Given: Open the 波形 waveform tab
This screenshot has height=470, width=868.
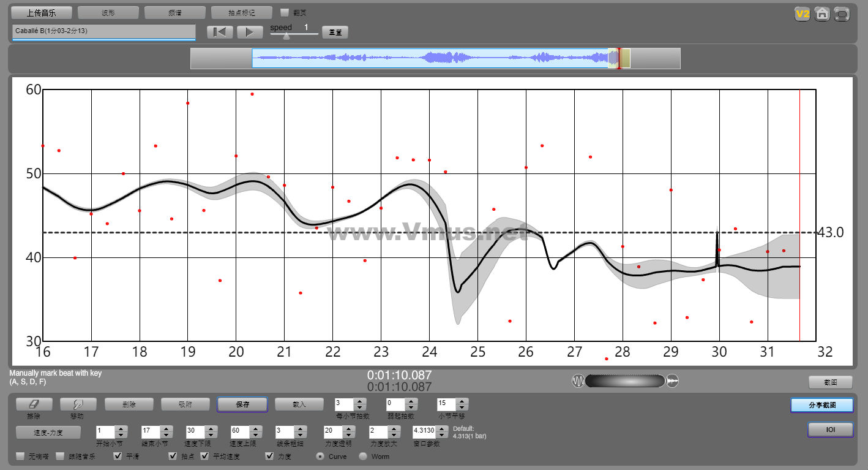Looking at the screenshot, I should click(108, 12).
